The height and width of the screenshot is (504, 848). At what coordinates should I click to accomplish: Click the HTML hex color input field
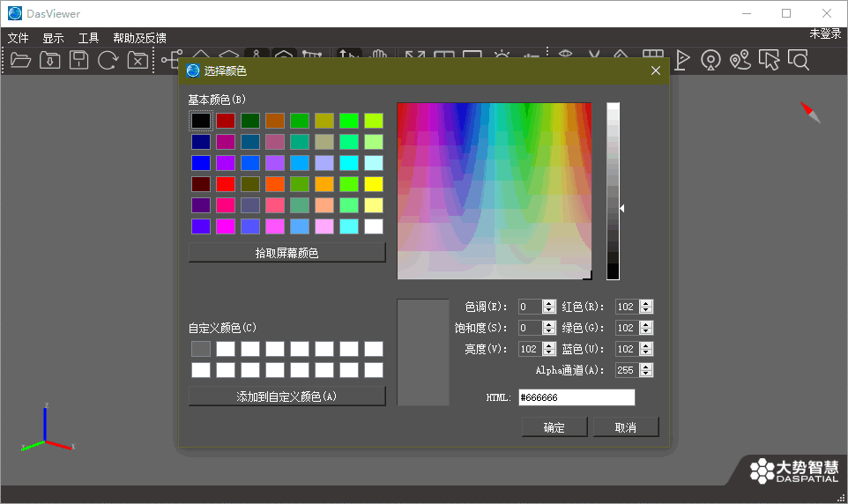pyautogui.click(x=576, y=397)
